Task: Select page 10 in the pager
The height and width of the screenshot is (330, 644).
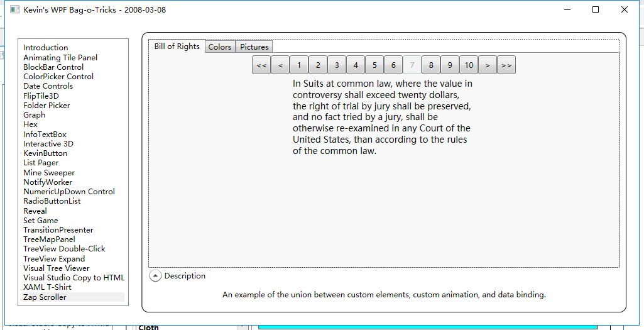Action: tap(469, 65)
